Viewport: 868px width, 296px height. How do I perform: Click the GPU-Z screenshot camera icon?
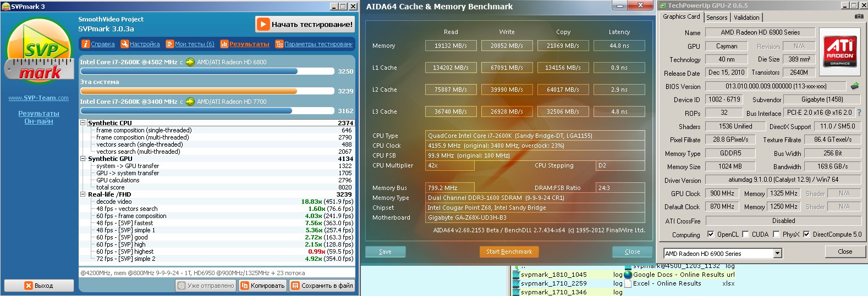(859, 16)
